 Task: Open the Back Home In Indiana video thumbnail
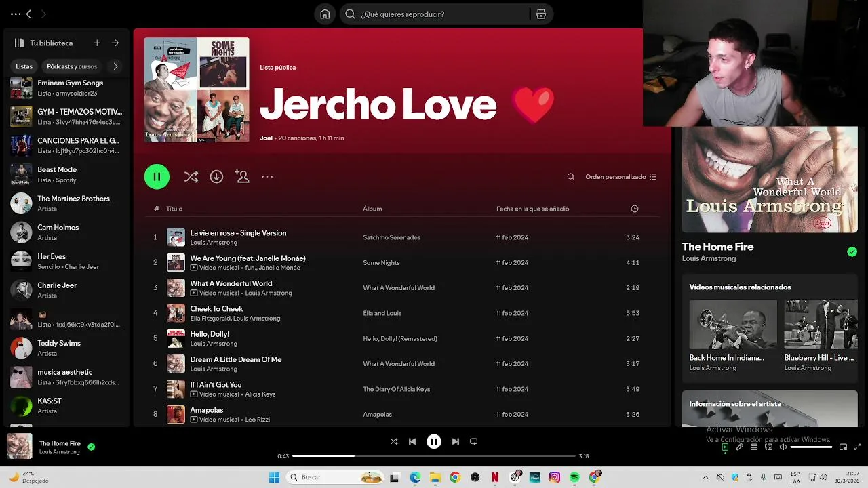[x=733, y=325]
